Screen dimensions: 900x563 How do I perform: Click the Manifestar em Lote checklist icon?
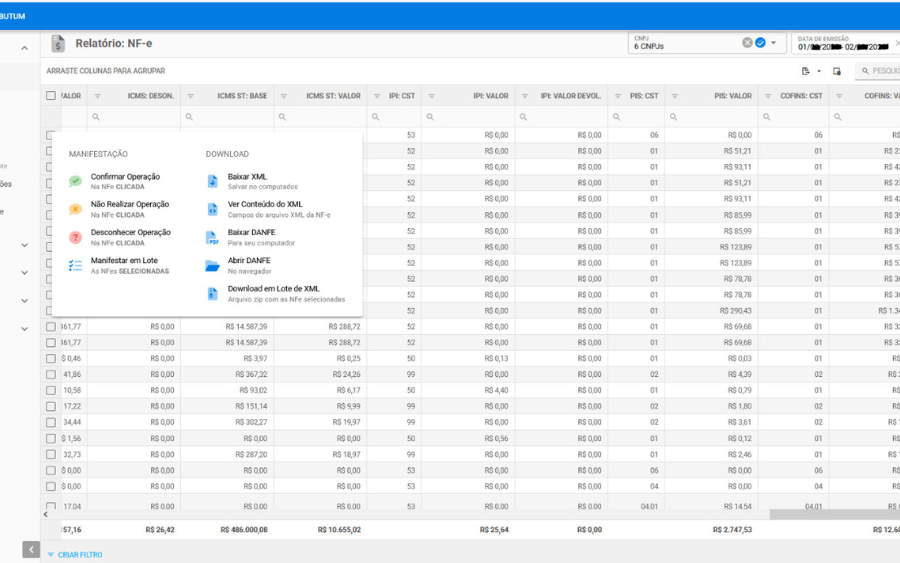coord(75,266)
